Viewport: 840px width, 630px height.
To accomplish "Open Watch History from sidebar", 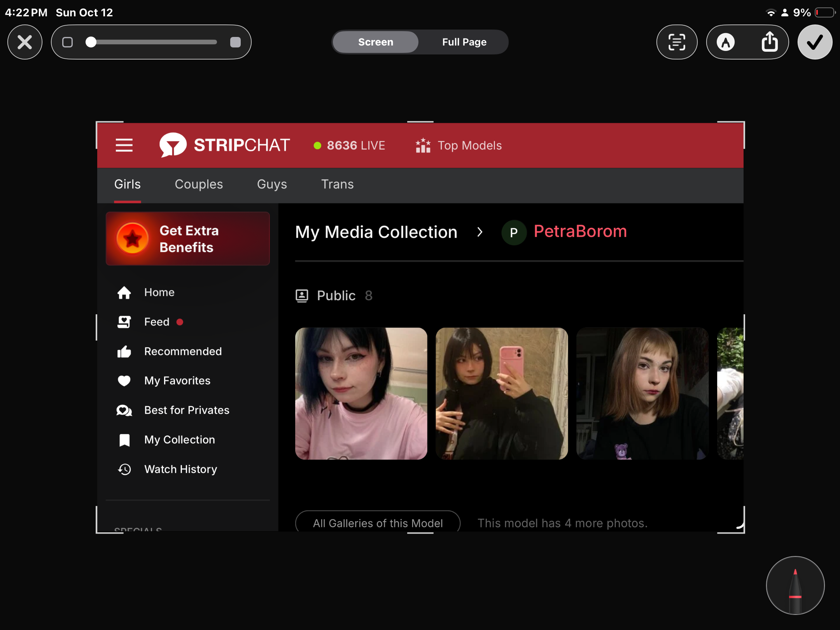I will (x=180, y=469).
